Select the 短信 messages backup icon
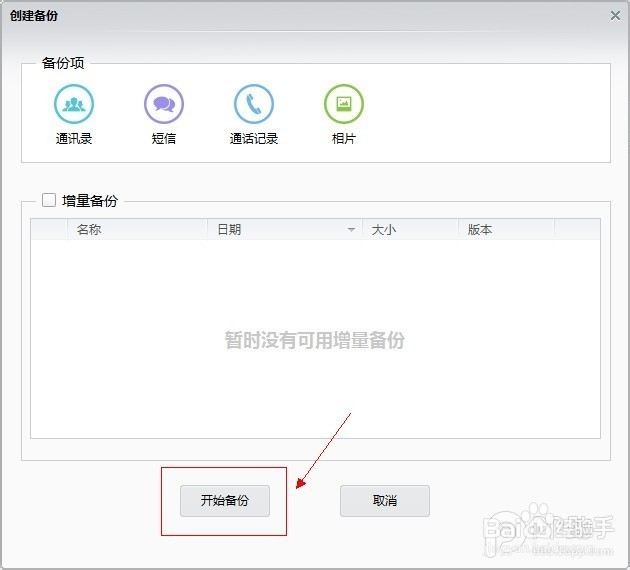Viewport: 630px width, 570px height. pyautogui.click(x=164, y=104)
